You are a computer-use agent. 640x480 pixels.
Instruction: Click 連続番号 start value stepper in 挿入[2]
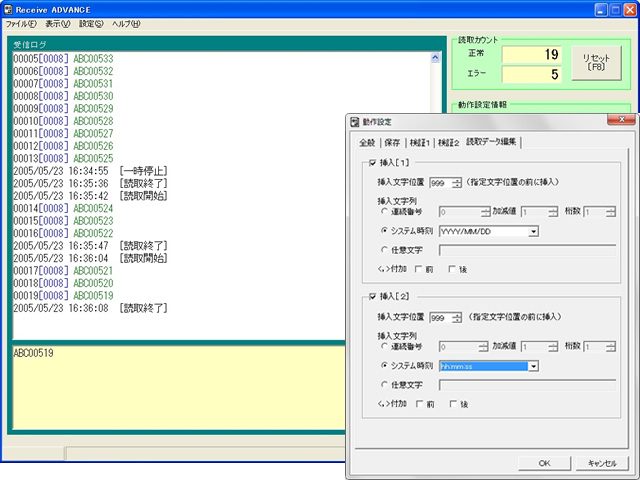[483, 347]
